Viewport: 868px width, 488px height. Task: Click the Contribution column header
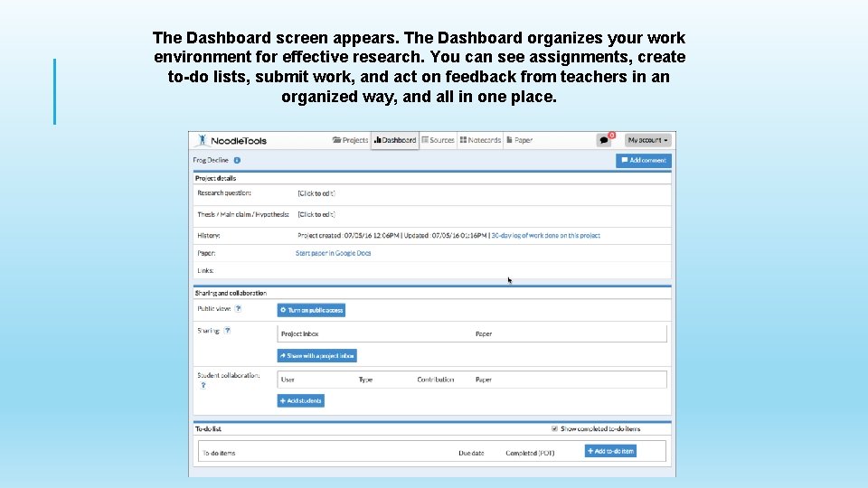coord(436,380)
